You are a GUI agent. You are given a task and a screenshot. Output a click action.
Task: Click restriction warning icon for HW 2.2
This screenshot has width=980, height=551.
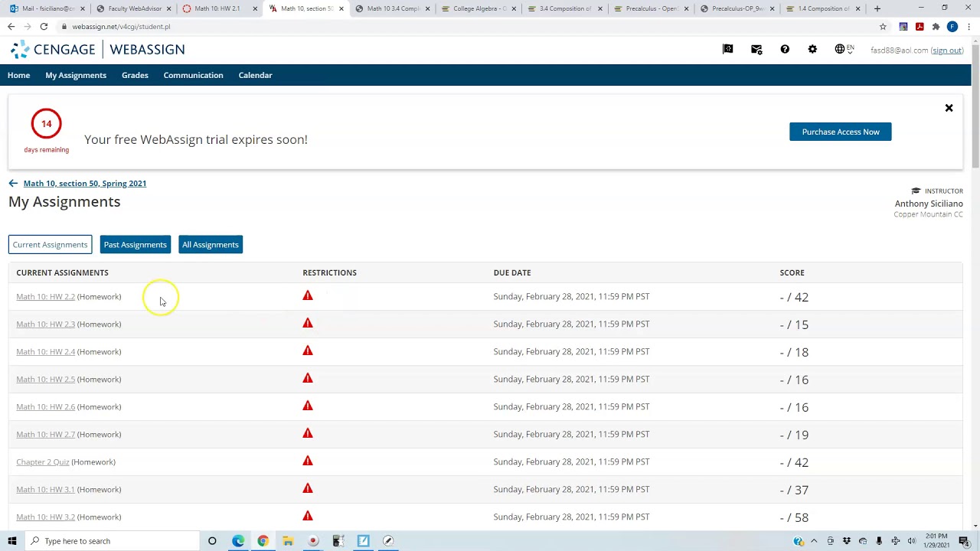pyautogui.click(x=308, y=295)
